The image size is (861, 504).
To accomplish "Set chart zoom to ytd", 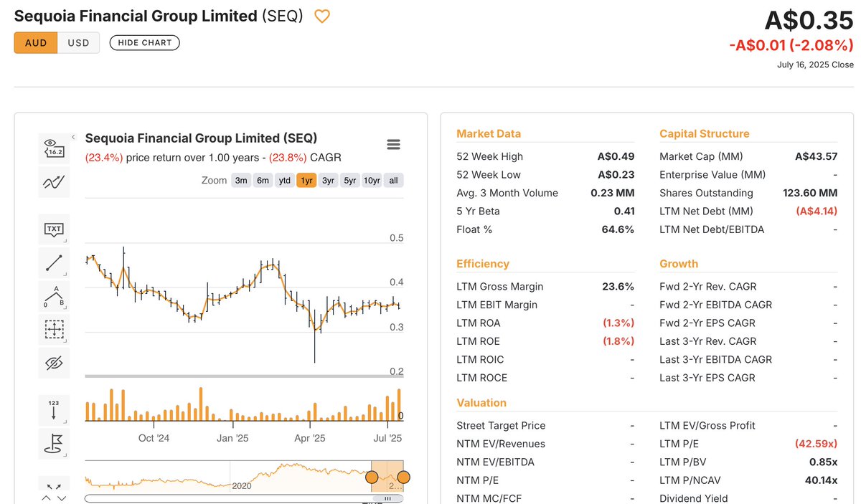I will click(x=285, y=181).
